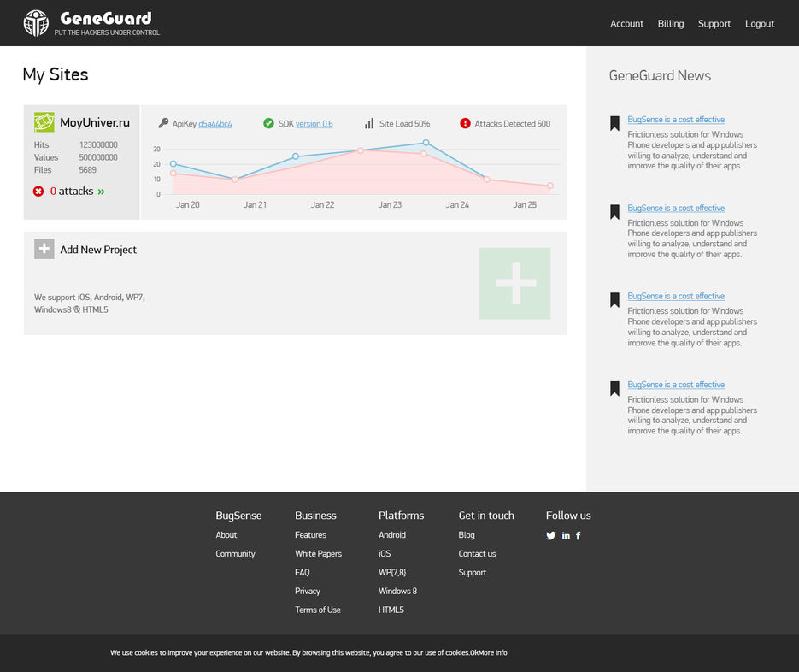Open Terms of Use in footer
Viewport: 799px width, 672px height.
point(317,610)
